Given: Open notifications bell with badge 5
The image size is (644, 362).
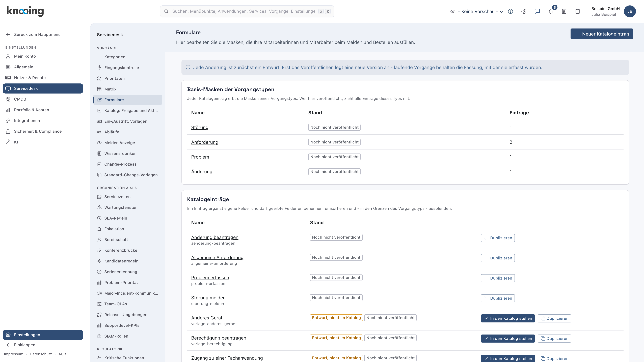Looking at the screenshot, I should 551,12.
